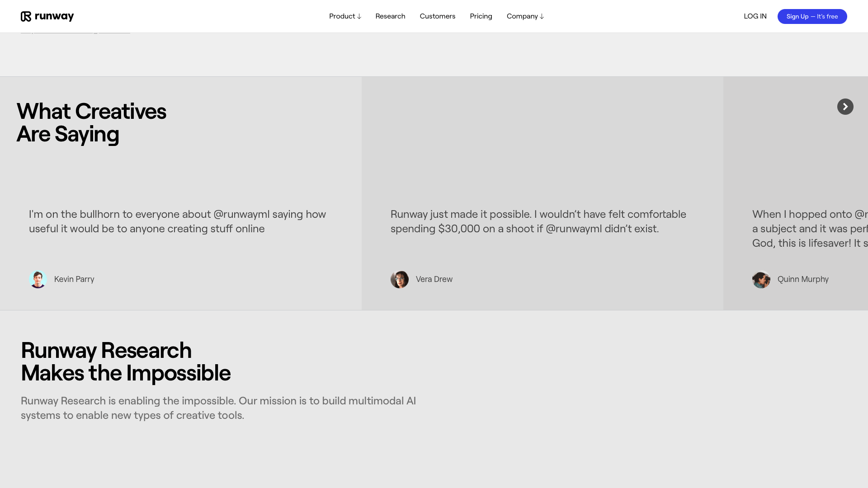Click Kevin Parry's bullhorn testimonial quote
The width and height of the screenshot is (868, 488).
pyautogui.click(x=177, y=221)
